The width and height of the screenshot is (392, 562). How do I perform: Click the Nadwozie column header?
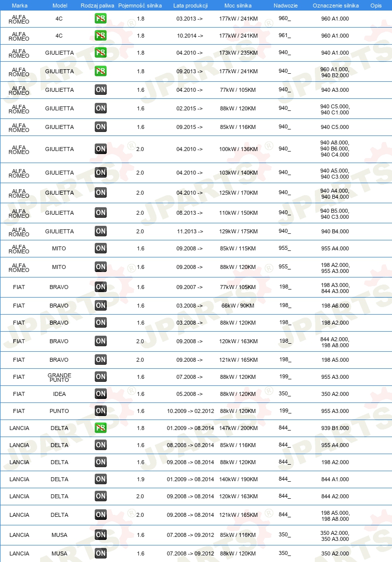click(286, 6)
